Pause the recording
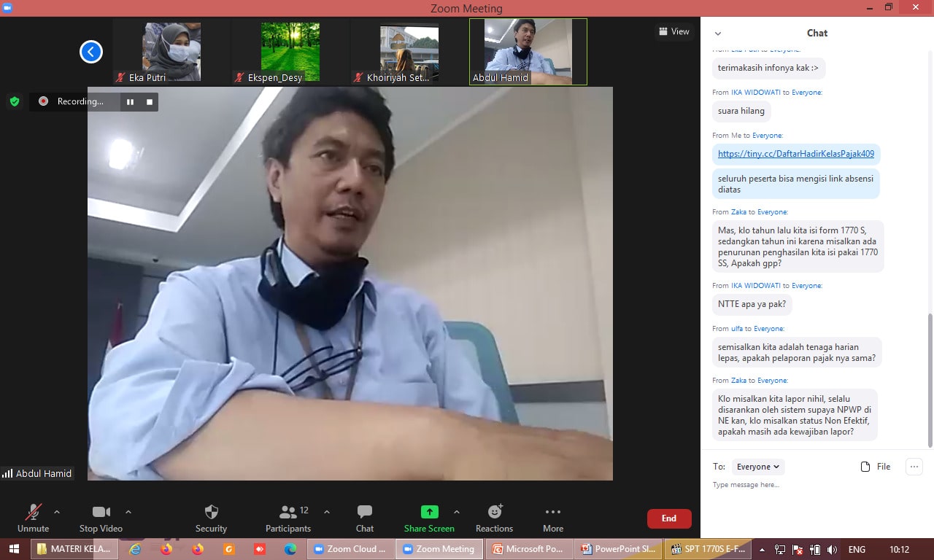Screen dimensions: 934x560 (x=130, y=102)
